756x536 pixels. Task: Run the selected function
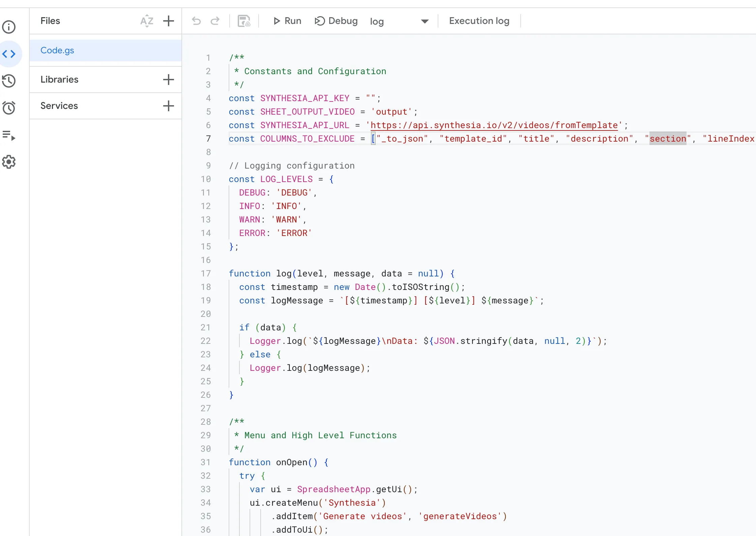tap(287, 21)
